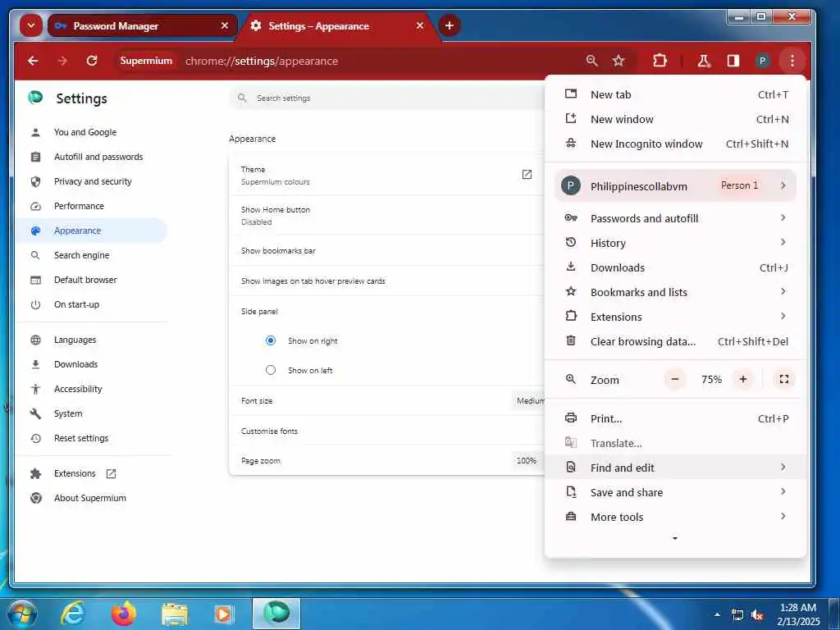Bookmark this page with the star icon
Viewport: 840px width, 630px height.
[619, 61]
